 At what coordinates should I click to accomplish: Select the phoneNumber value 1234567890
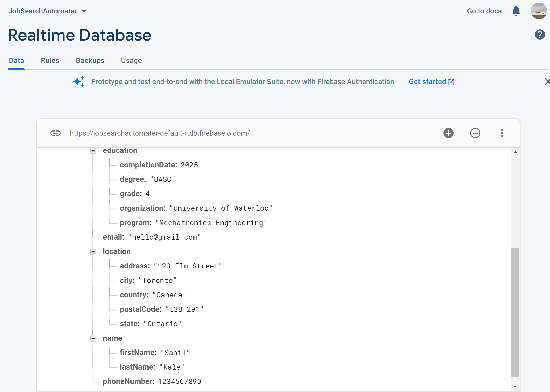click(x=179, y=381)
